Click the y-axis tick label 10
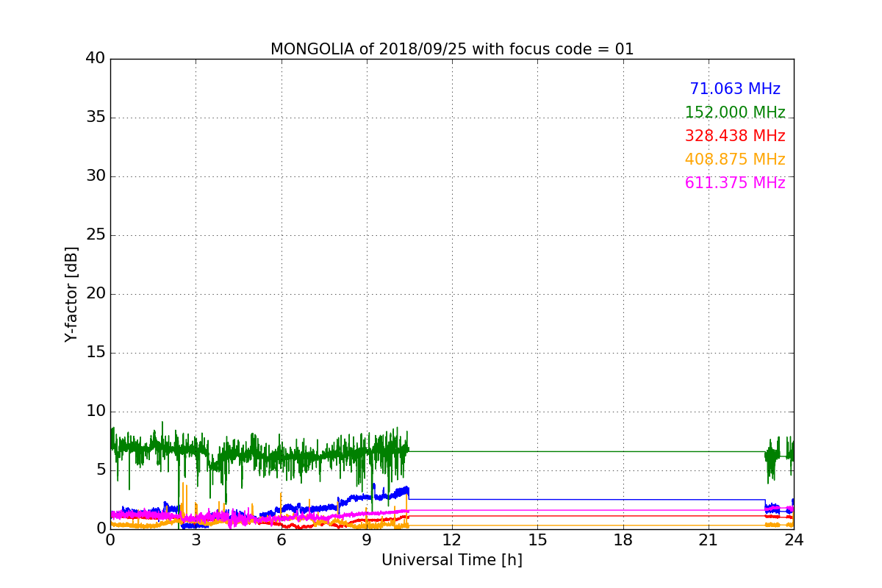 pos(95,412)
